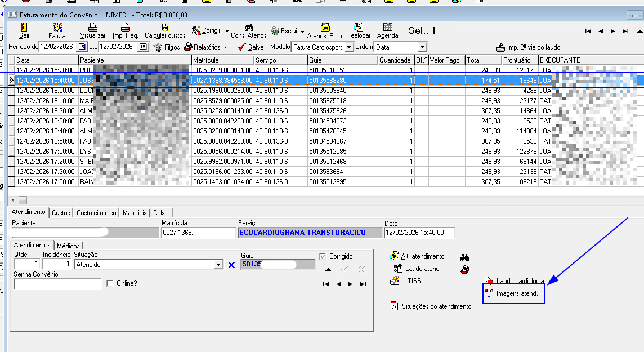Image resolution: width=644 pixels, height=352 pixels.
Task: Expand the Situação Atendido dropdown
Action: coord(218,264)
